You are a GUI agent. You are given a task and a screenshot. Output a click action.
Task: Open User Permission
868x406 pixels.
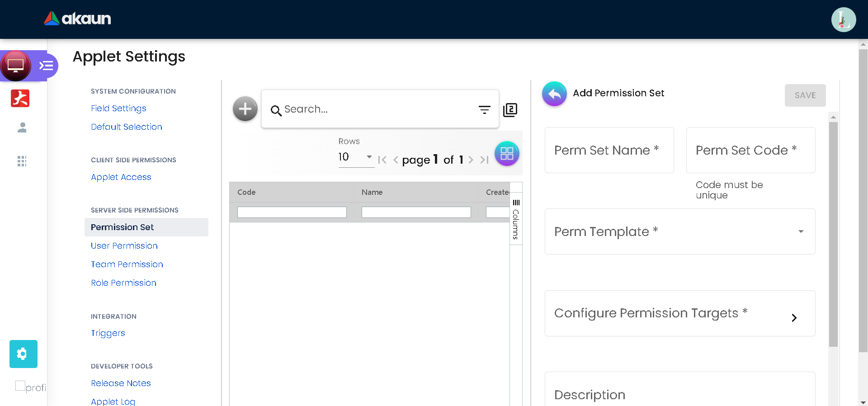click(x=124, y=246)
